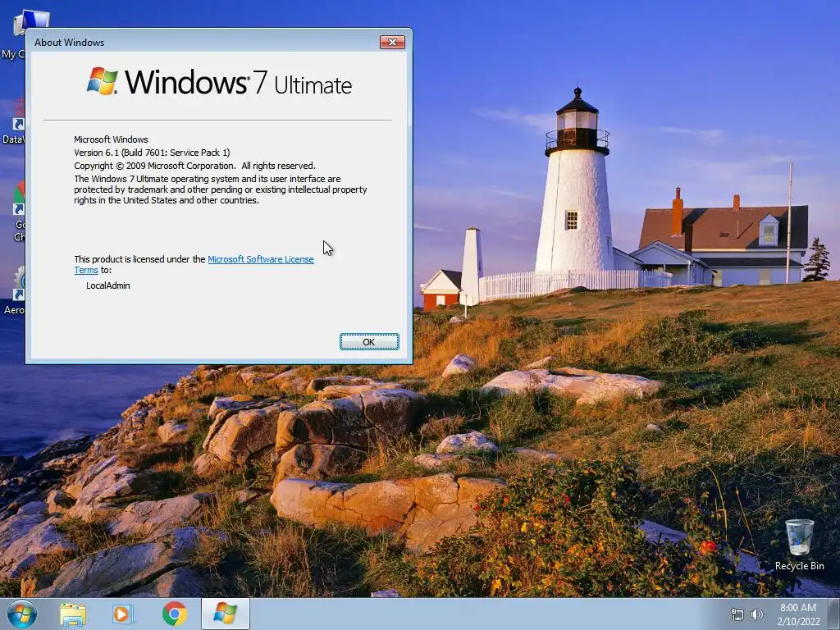Click the Version 6.1 Build 7601 text
The width and height of the screenshot is (840, 630).
coord(152,153)
